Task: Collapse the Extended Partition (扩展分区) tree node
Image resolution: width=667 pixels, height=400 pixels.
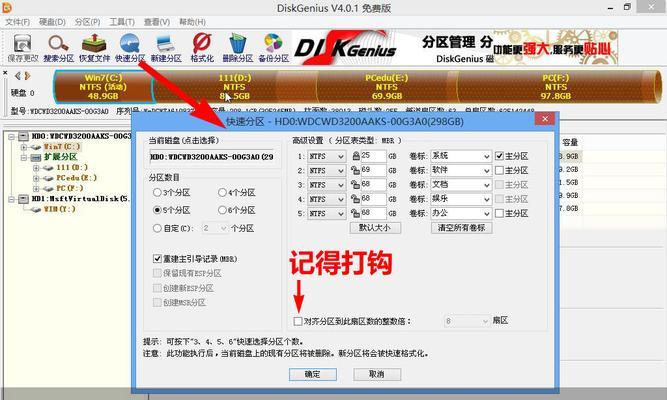Action: pyautogui.click(x=24, y=157)
